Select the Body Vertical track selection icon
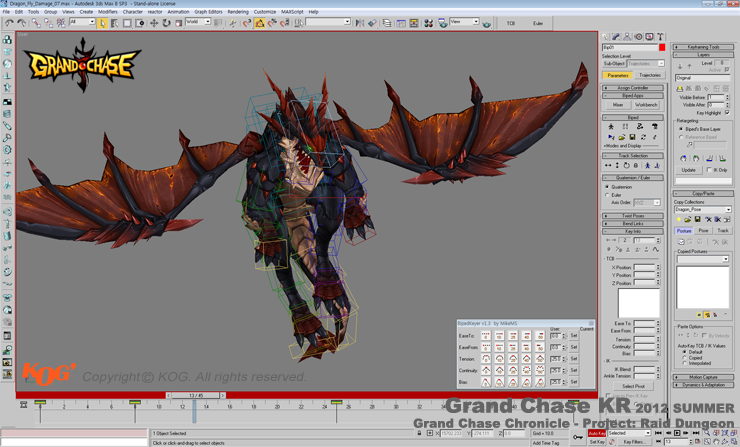The height and width of the screenshot is (447, 740). [x=617, y=165]
